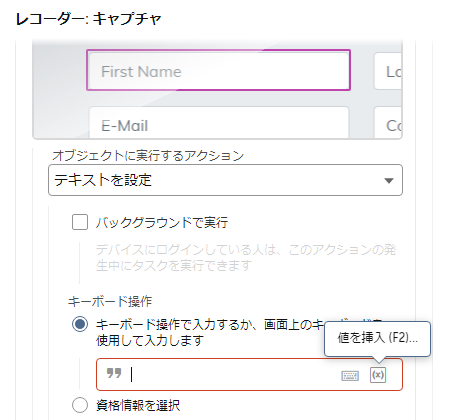Click the バックグラウンドで実行 label text

[x=162, y=222]
